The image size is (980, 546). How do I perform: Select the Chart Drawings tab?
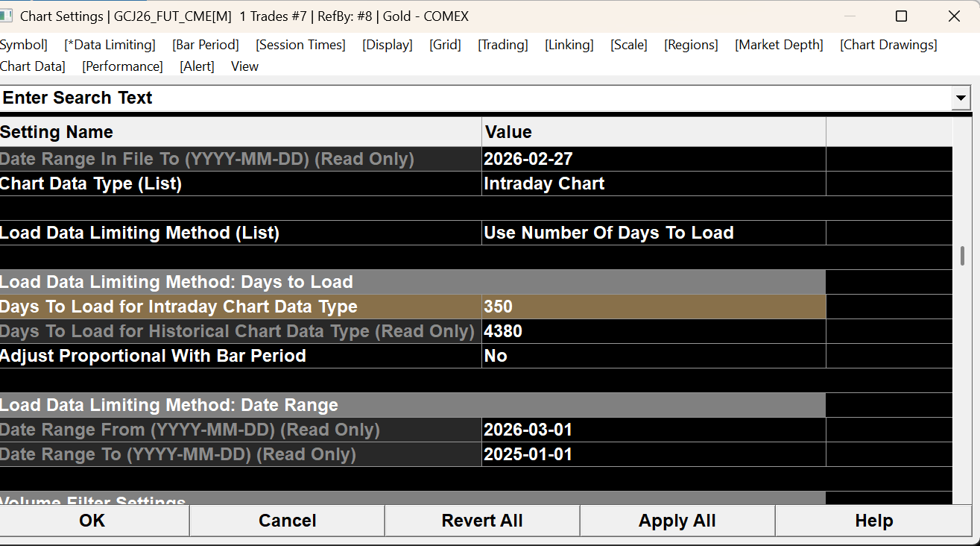[x=888, y=45]
